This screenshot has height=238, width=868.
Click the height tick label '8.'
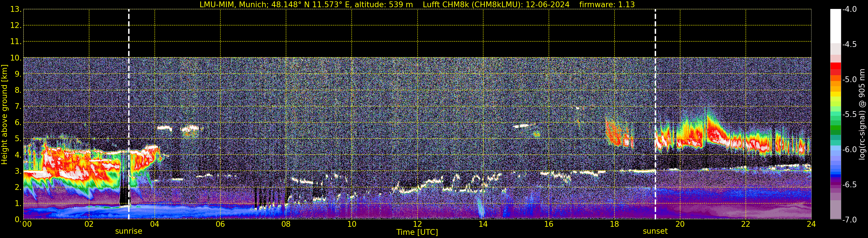click(x=18, y=90)
